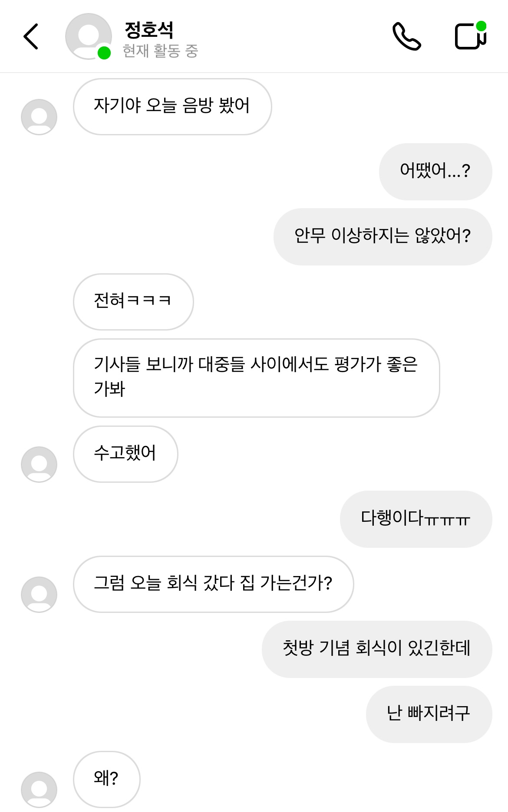The width and height of the screenshot is (508, 812).
Task: Start a voice call with 정호석
Action: pyautogui.click(x=406, y=36)
